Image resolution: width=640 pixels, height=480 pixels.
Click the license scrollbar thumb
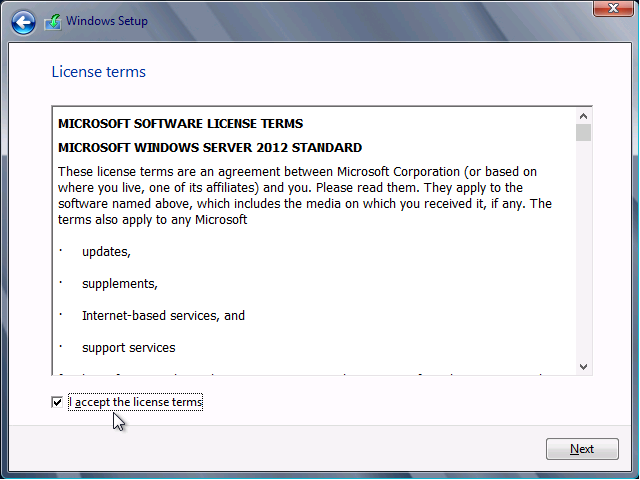click(583, 133)
